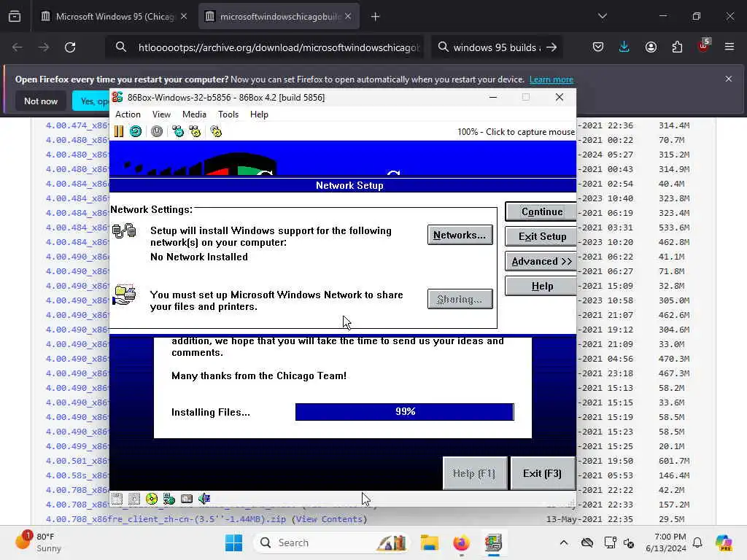Click the Exit Setup button
This screenshot has width=747, height=560.
coord(542,237)
